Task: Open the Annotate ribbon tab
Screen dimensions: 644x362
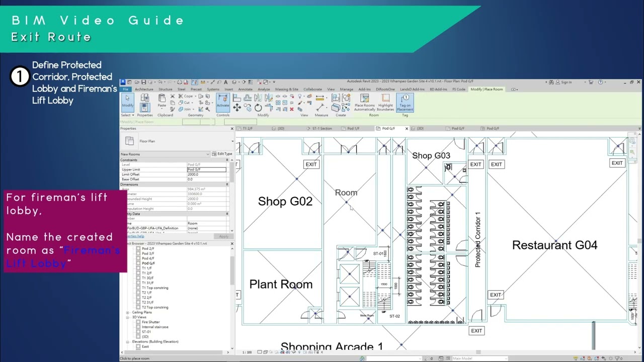Action: (246, 89)
